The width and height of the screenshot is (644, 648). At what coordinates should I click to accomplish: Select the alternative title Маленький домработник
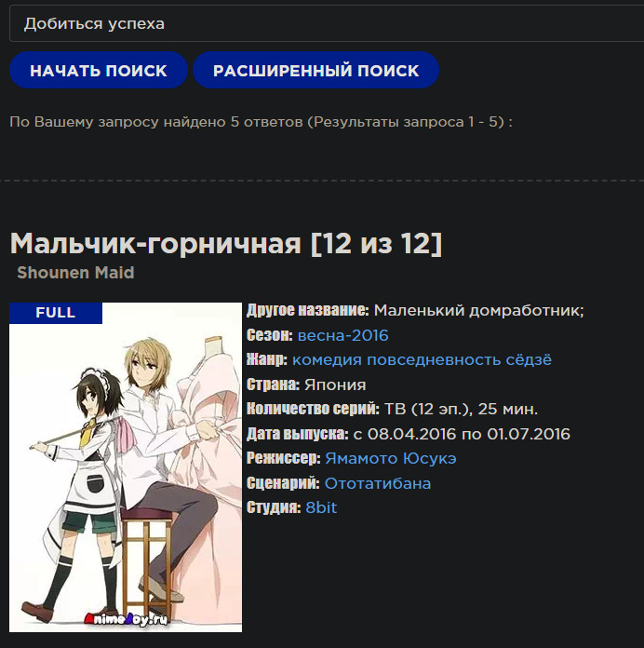478,310
